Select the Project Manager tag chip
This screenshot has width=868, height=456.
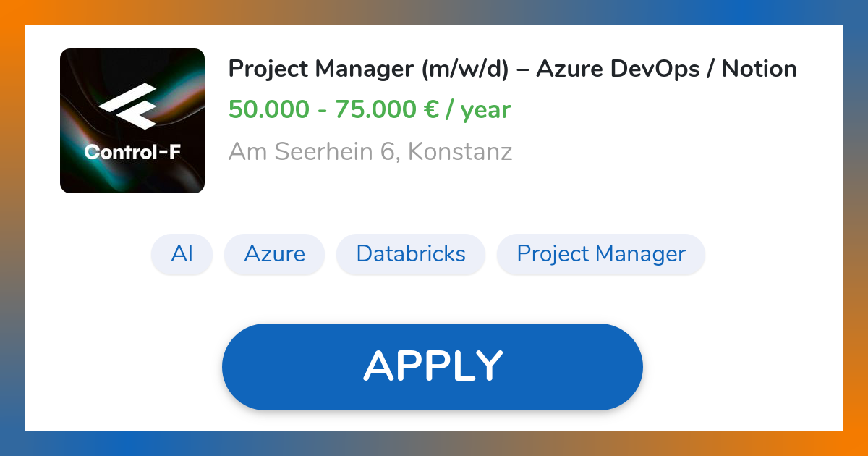(x=601, y=254)
